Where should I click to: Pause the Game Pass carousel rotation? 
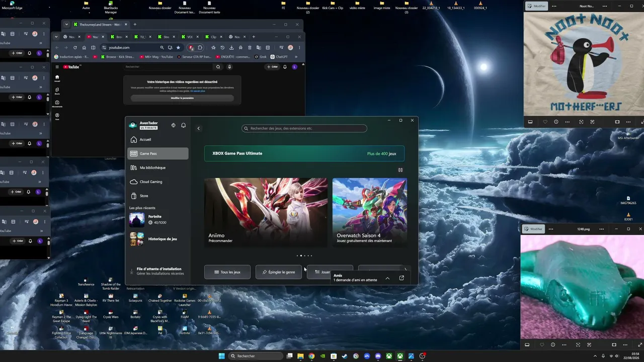coord(400,170)
